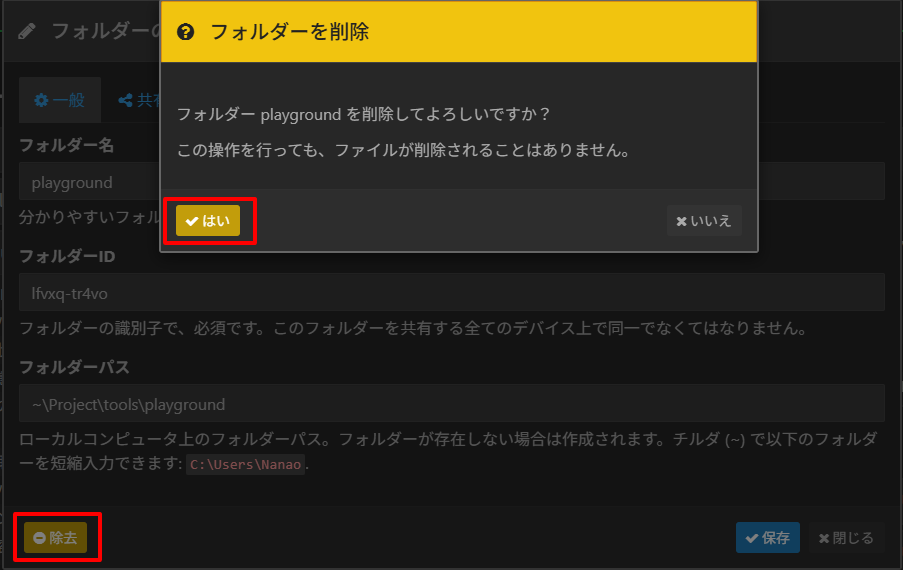This screenshot has width=903, height=570.
Task: Click the フォルダーを削除 dialog title
Action: (289, 32)
